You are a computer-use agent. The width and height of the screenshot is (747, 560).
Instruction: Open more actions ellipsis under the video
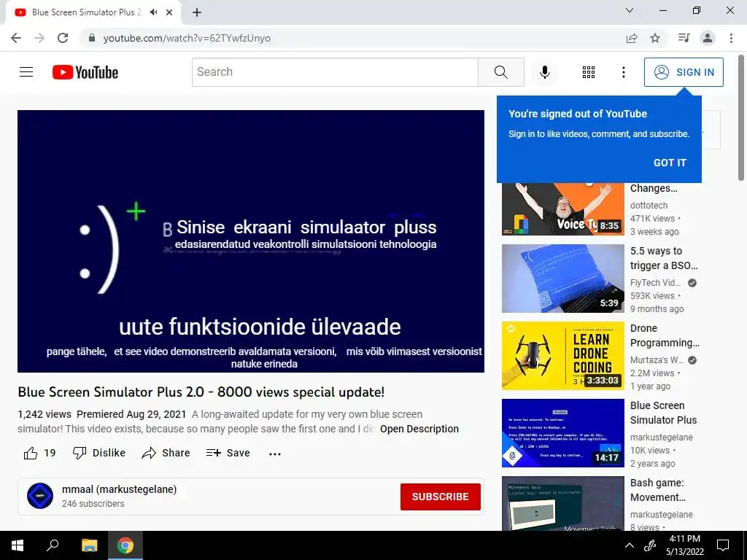(275, 454)
